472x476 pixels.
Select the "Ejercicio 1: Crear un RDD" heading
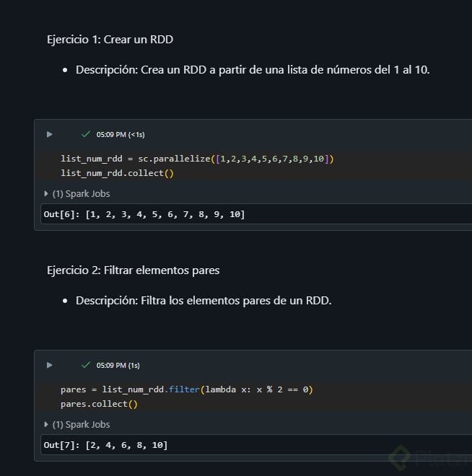110,40
